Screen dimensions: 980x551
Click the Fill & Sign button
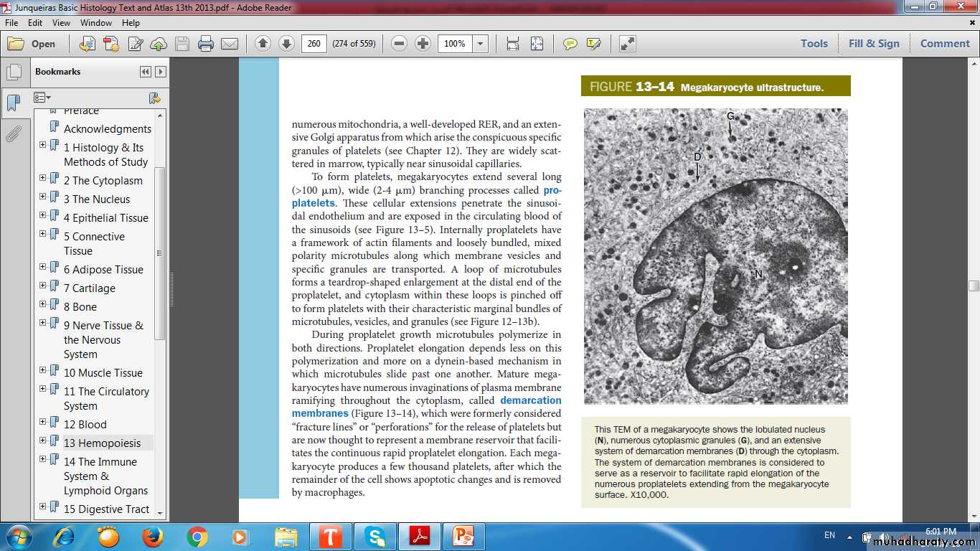click(x=874, y=44)
